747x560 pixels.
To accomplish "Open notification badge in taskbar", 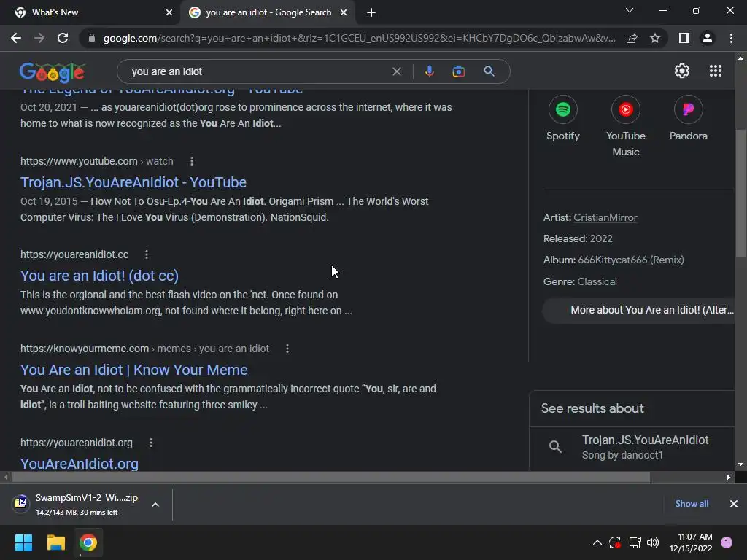I will tap(726, 542).
